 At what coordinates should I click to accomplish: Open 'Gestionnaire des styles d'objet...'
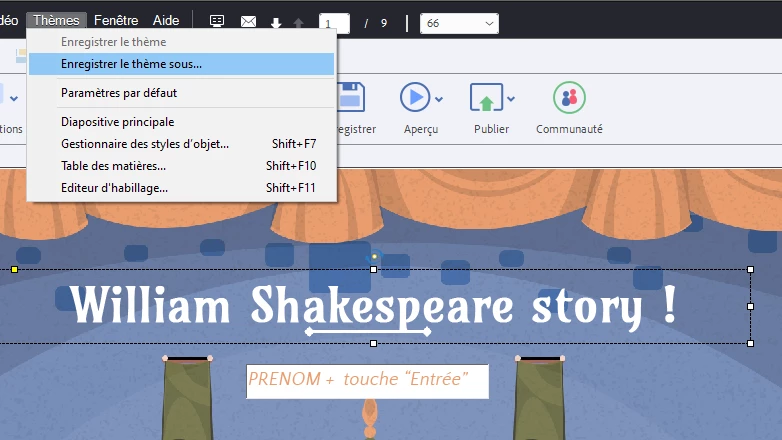[x=182, y=144]
